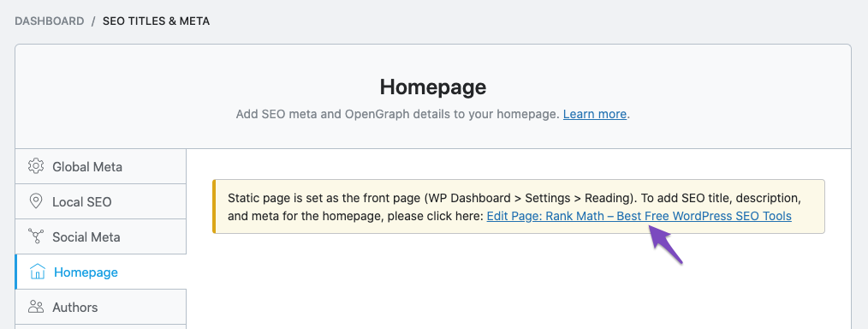This screenshot has height=329, width=868.
Task: Click the SEO TITLES & META breadcrumb
Action: tap(156, 21)
